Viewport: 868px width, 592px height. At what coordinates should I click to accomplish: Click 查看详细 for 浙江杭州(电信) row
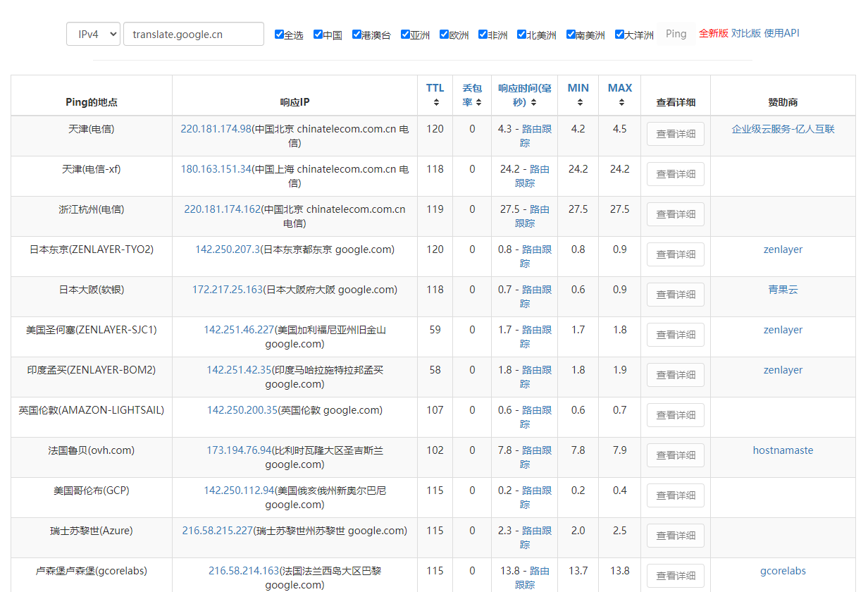coord(676,214)
